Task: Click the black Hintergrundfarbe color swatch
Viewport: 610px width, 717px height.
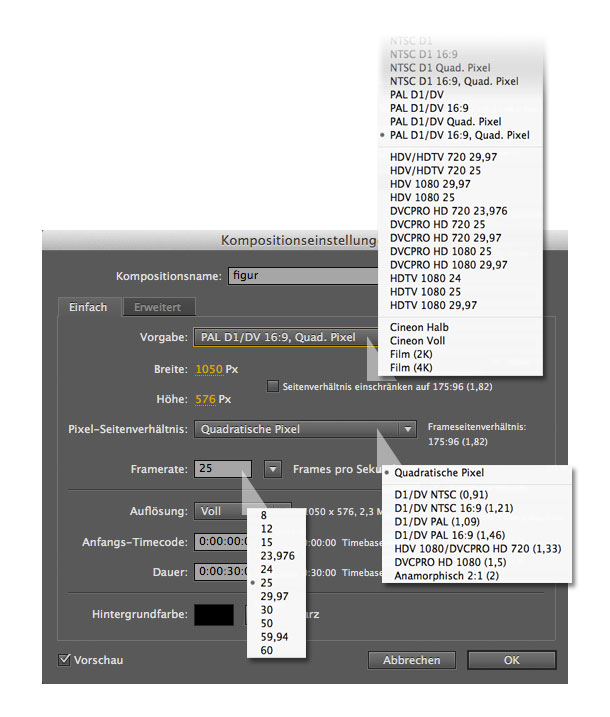Action: pyautogui.click(x=213, y=614)
